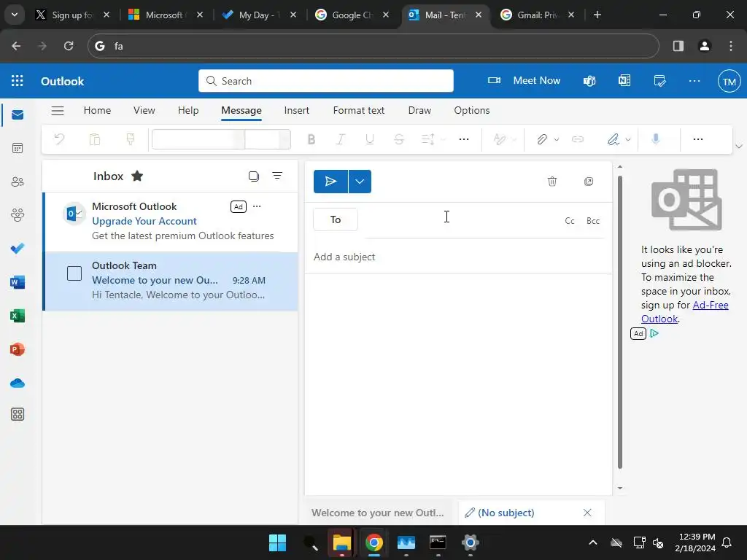The width and height of the screenshot is (747, 560).
Task: Open the Mail icon in left sidebar
Action: click(18, 114)
